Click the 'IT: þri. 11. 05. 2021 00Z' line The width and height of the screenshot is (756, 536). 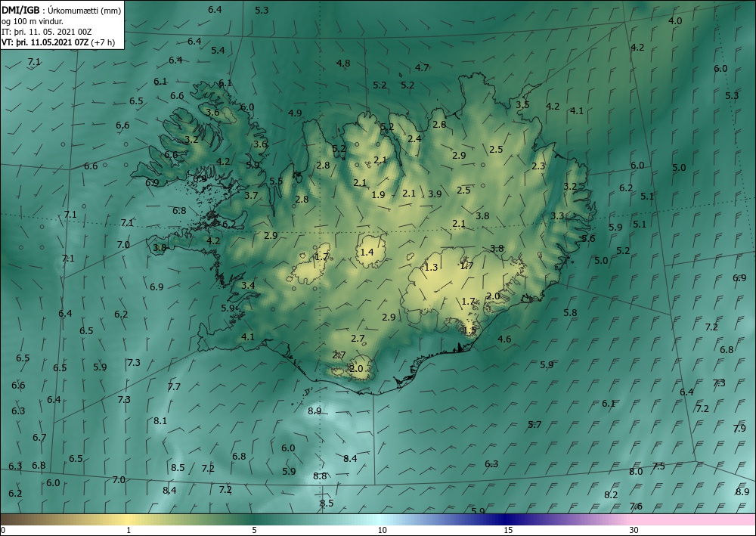(46, 32)
